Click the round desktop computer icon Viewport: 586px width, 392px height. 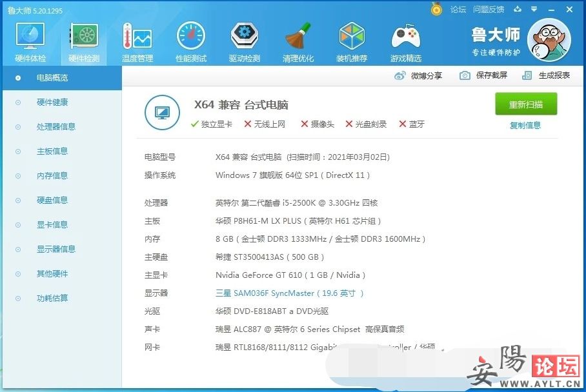(x=162, y=112)
